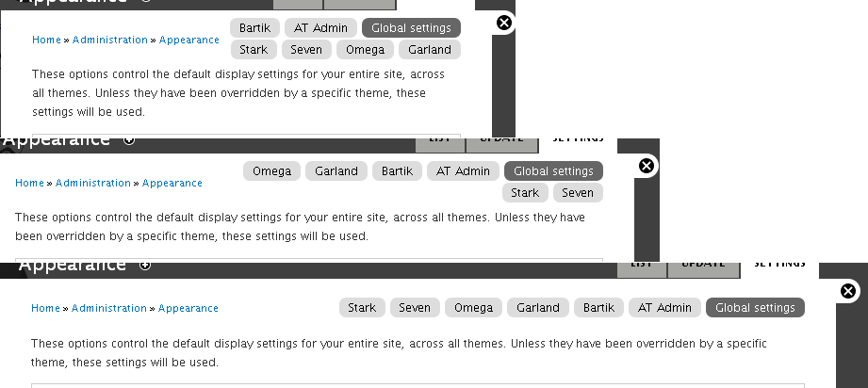
Task: Open the Omega tab in the middle panel
Action: [x=272, y=171]
